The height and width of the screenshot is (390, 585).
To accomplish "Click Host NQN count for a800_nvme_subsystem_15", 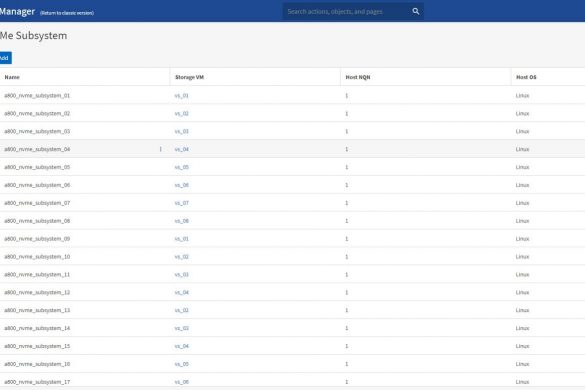I will click(347, 346).
